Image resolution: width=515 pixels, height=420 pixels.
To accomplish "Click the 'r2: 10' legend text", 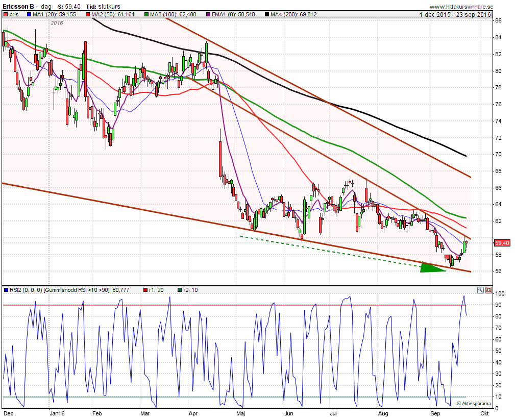I will pyautogui.click(x=190, y=290).
